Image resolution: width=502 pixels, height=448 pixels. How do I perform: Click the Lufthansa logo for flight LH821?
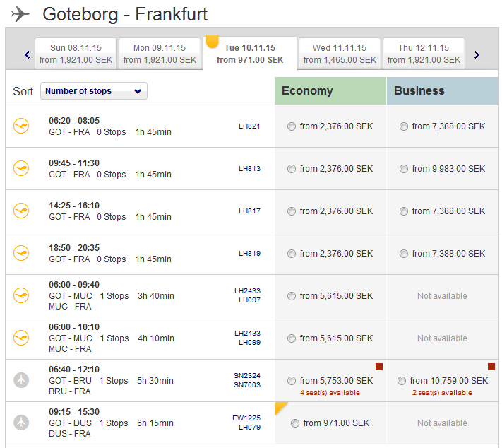[21, 126]
